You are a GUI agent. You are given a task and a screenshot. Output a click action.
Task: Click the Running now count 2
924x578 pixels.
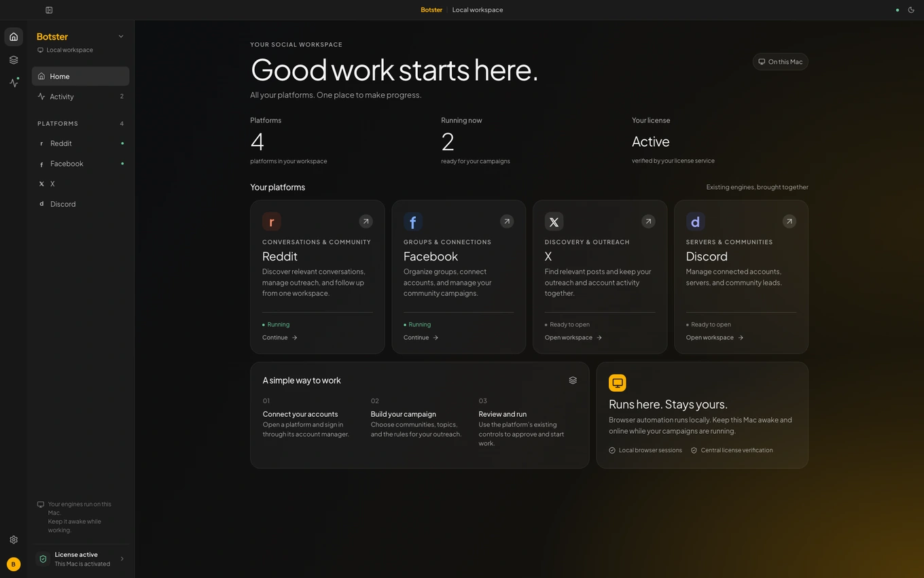click(448, 141)
